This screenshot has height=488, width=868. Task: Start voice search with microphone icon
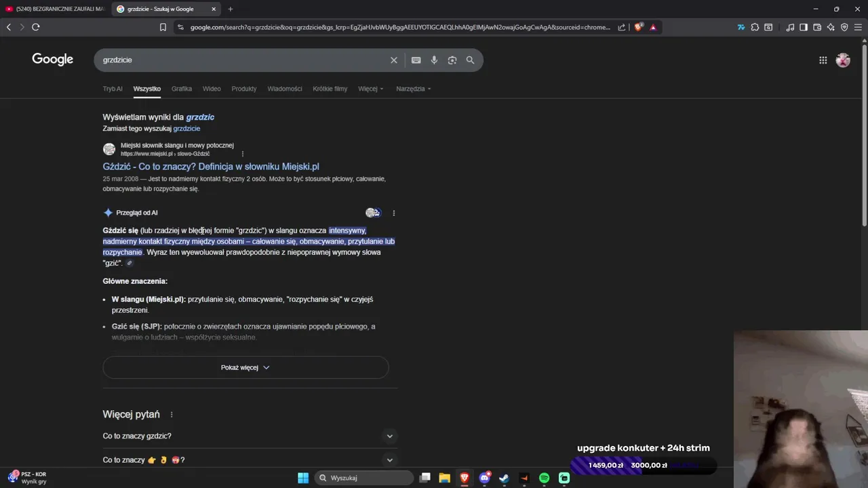pyautogui.click(x=434, y=60)
